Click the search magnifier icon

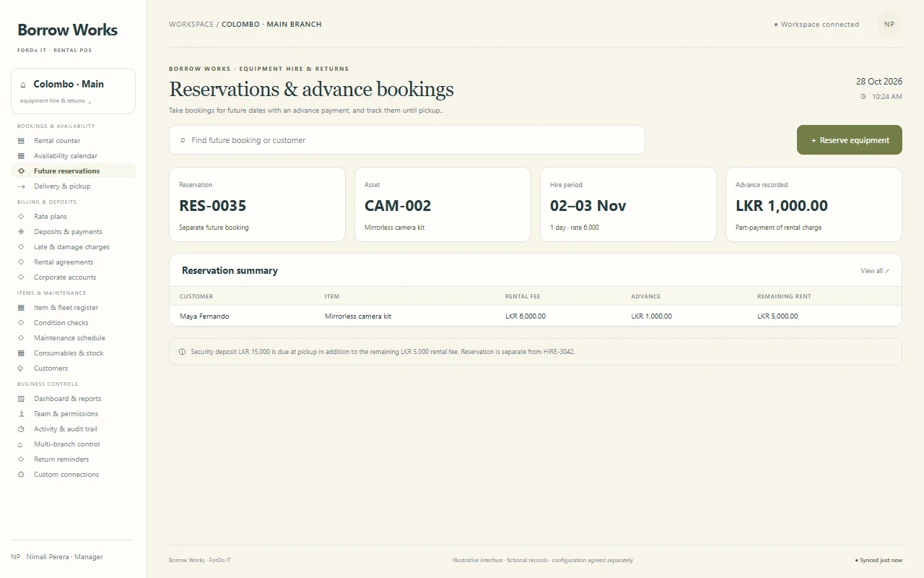coord(183,140)
